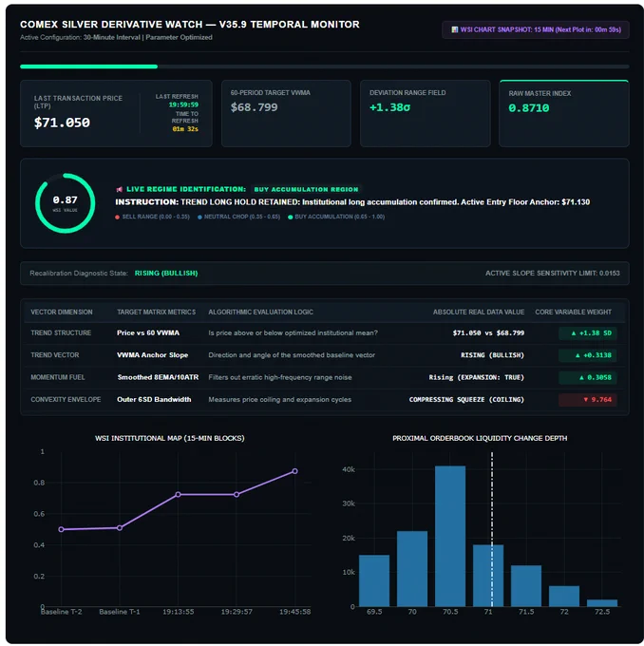Click the 71 liquidity bar
Viewport: 644px width, 646px height.
coord(488,576)
